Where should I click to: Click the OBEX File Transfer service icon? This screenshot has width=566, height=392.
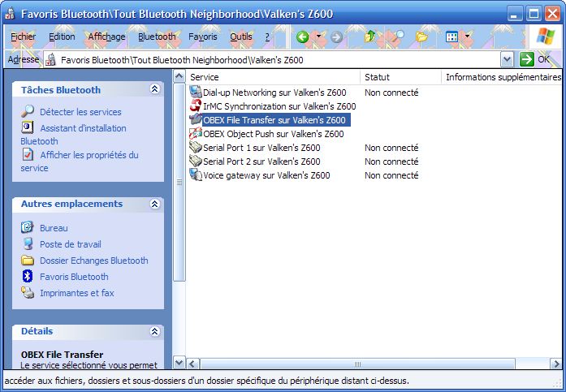tap(196, 119)
